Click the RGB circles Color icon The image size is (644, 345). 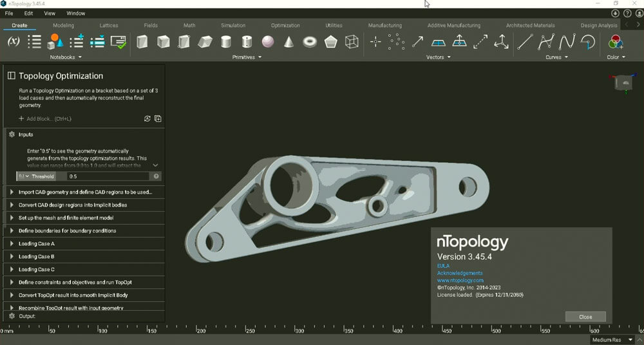coord(616,42)
